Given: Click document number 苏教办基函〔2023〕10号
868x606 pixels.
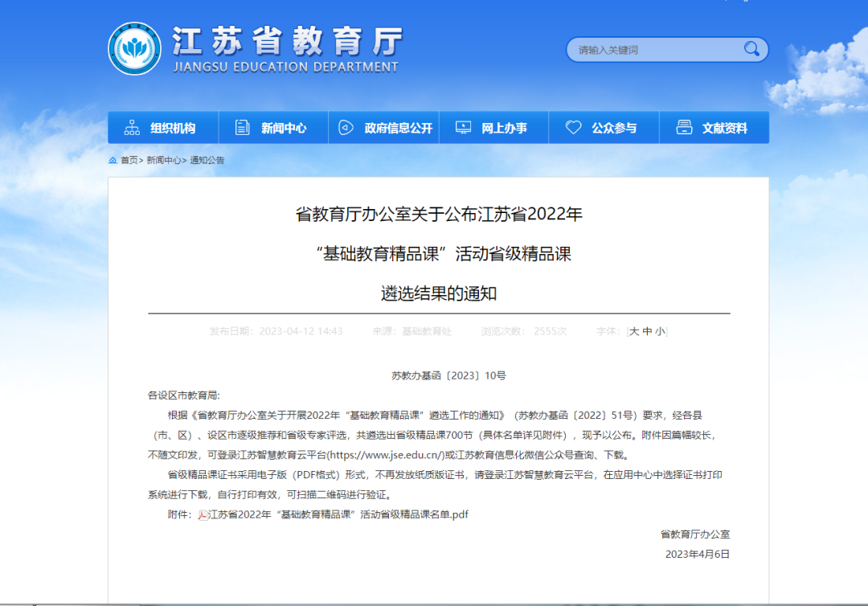Looking at the screenshot, I should tap(448, 375).
